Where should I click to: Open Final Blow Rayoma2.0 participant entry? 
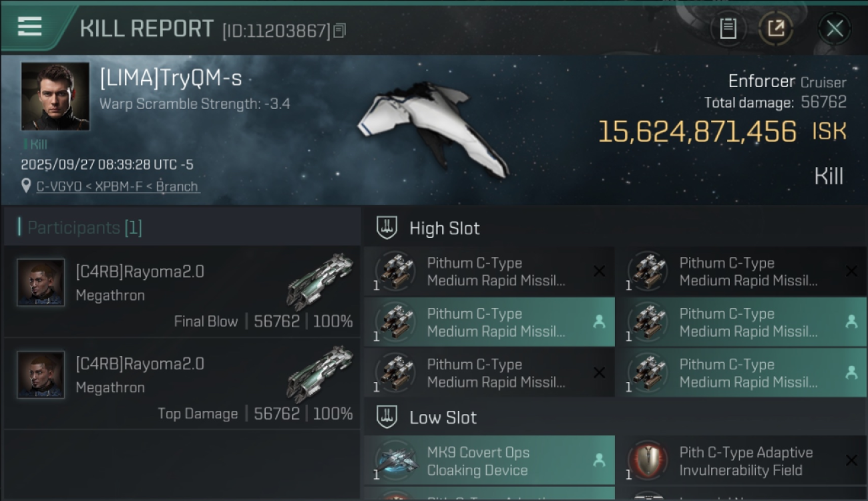click(182, 292)
